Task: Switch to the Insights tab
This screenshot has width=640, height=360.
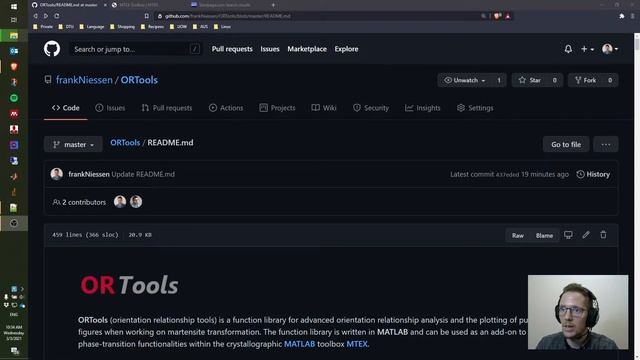Action: (x=422, y=108)
